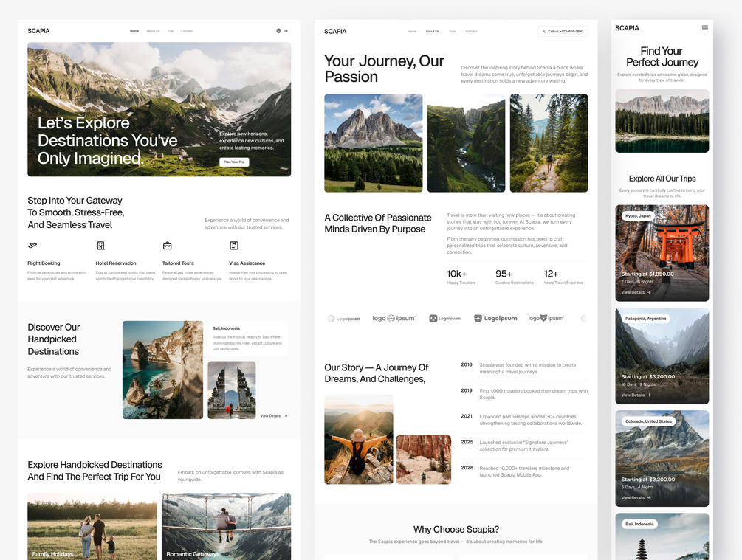This screenshot has height=560, width=742.
Task: Click the 2028 timeline entry
Action: (524, 471)
